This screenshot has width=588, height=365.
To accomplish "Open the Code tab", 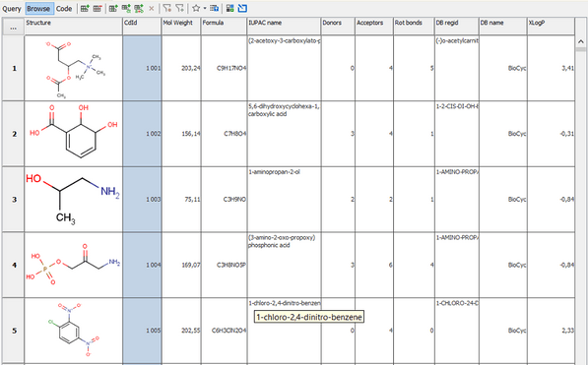I will tap(64, 9).
